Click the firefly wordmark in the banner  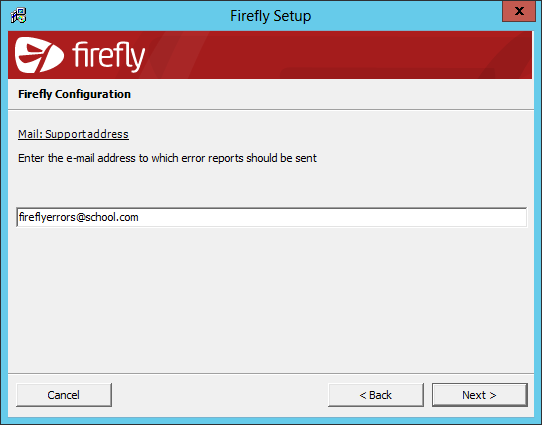click(108, 57)
